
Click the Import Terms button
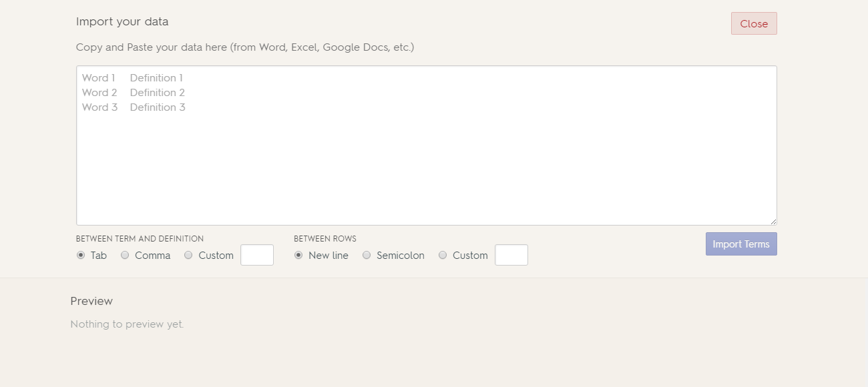point(740,244)
